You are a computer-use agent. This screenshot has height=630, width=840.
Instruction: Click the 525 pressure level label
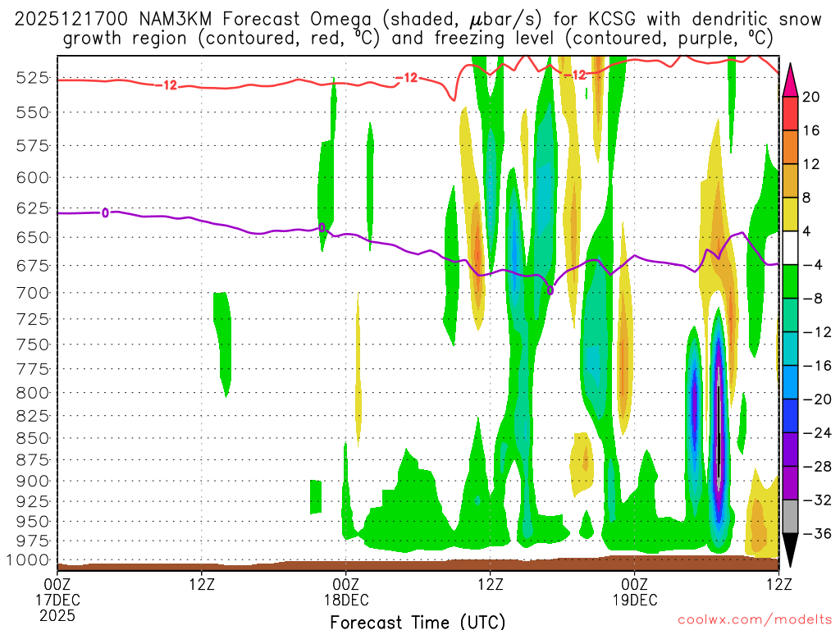tap(32, 78)
